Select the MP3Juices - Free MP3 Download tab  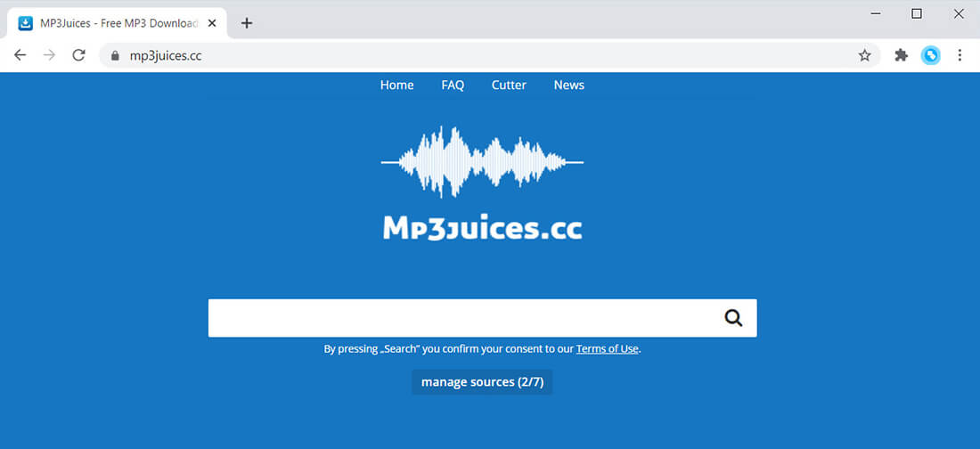tap(117, 24)
